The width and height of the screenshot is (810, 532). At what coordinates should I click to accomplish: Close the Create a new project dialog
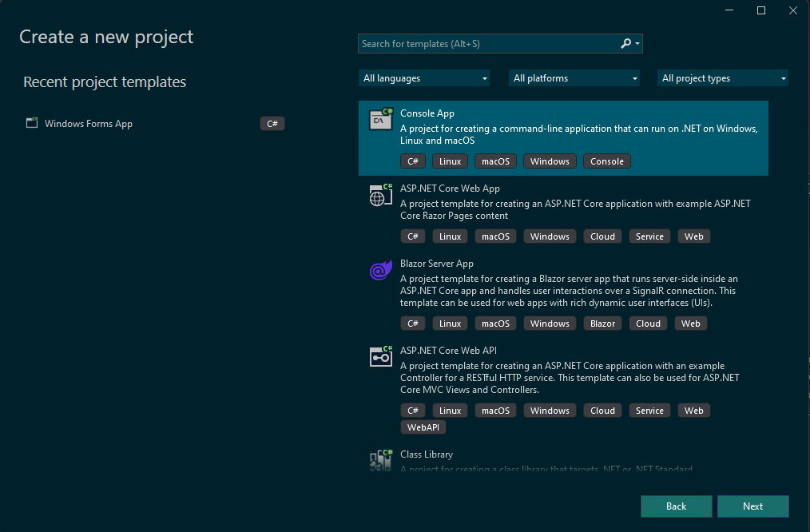pyautogui.click(x=793, y=10)
